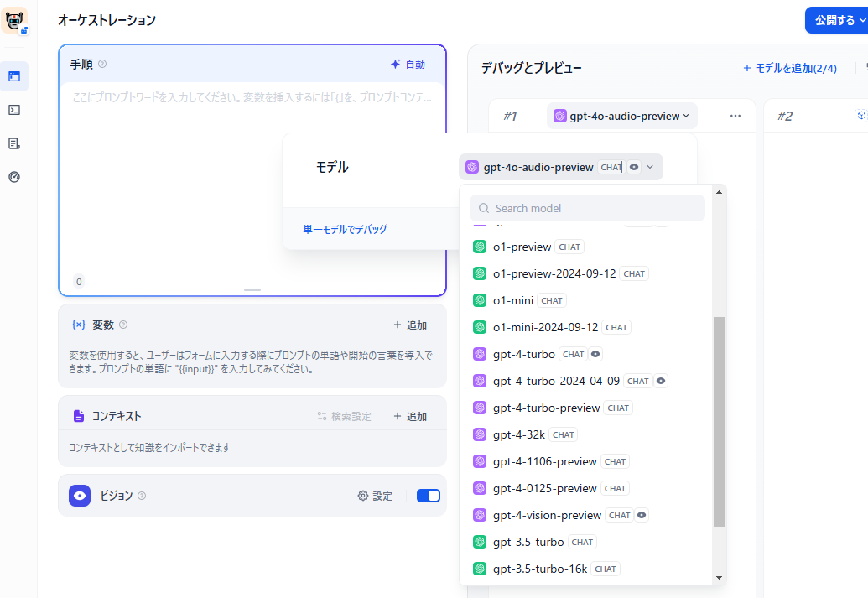
Task: Click the 変数 {x} icon
Action: 79,325
